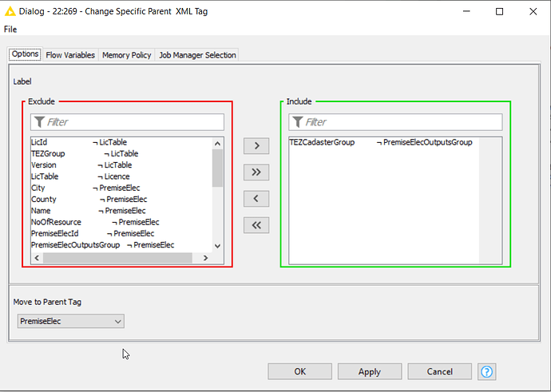Click the remove all double-arrow button
Image resolution: width=551 pixels, height=392 pixels.
[x=256, y=225]
